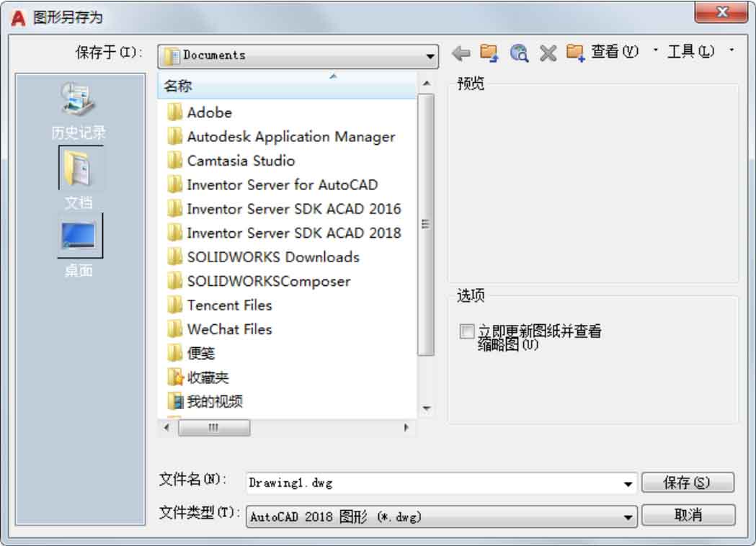Go up one folder level icon

click(x=489, y=53)
